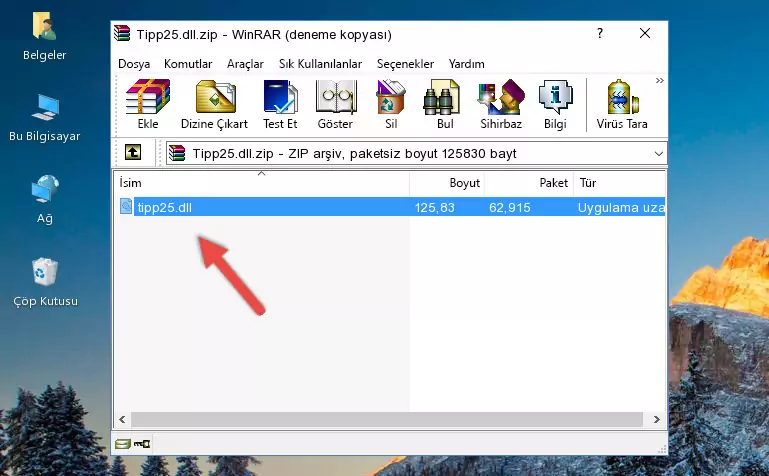Click the 125,83 size value
769x476 pixels.
click(x=435, y=207)
